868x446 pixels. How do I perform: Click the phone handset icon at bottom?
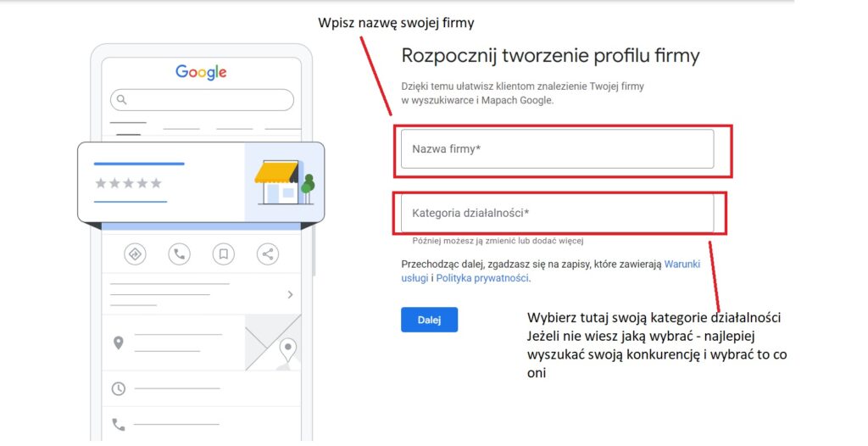[119, 425]
